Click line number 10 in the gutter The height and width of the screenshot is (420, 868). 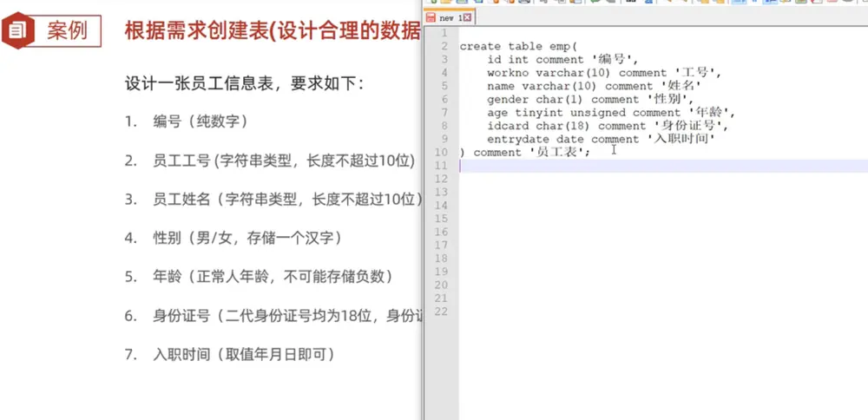[x=441, y=153]
